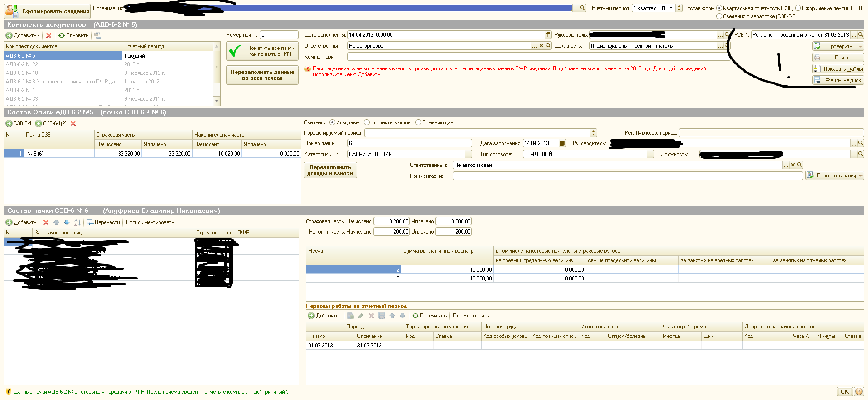Open help with the question mark icon
868x400 pixels.
click(859, 392)
